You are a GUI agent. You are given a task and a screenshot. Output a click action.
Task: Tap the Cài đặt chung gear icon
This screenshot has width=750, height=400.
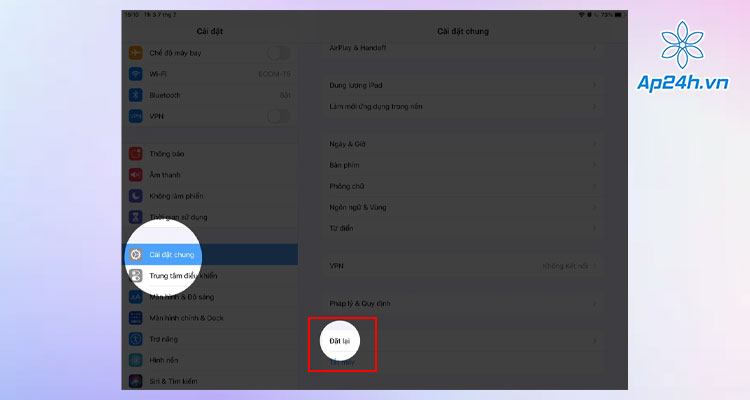click(135, 255)
